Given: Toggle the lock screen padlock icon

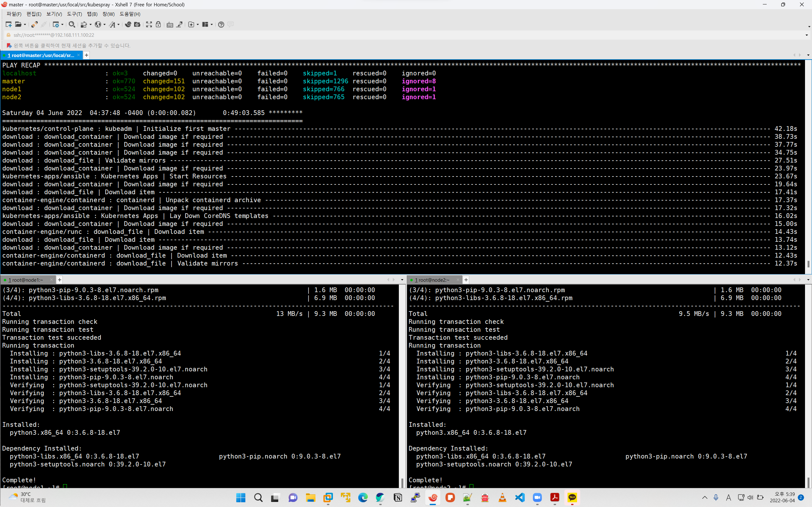Looking at the screenshot, I should click(159, 24).
